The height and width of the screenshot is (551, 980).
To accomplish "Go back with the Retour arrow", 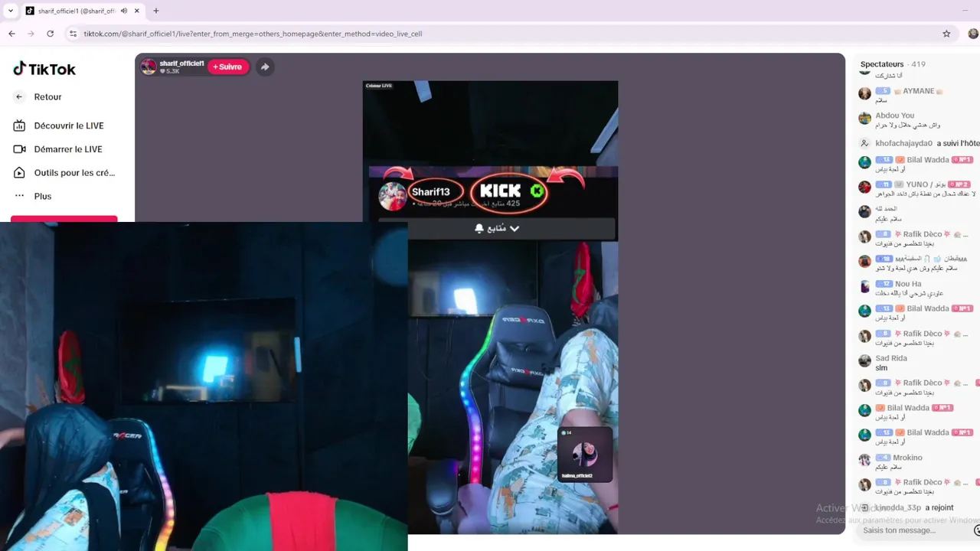I will point(19,97).
